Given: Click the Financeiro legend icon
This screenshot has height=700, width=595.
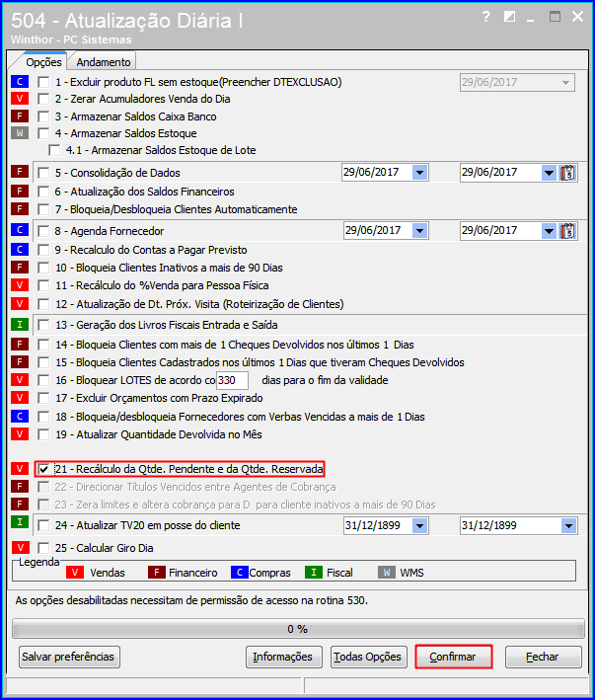Looking at the screenshot, I should pos(157,573).
